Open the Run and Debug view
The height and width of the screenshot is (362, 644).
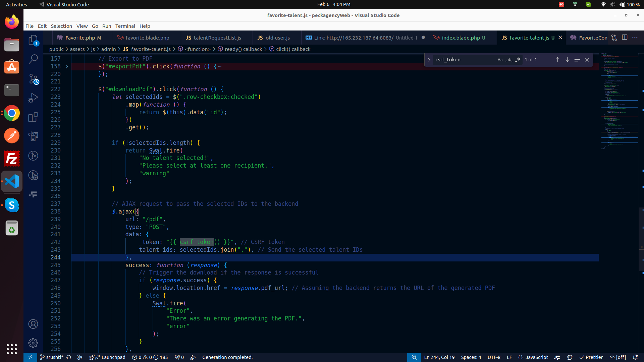(33, 98)
